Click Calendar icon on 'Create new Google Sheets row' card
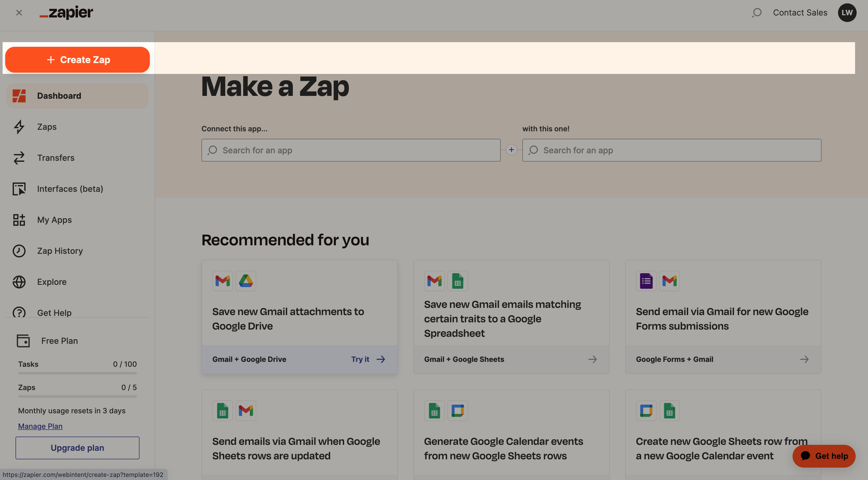 pyautogui.click(x=646, y=410)
